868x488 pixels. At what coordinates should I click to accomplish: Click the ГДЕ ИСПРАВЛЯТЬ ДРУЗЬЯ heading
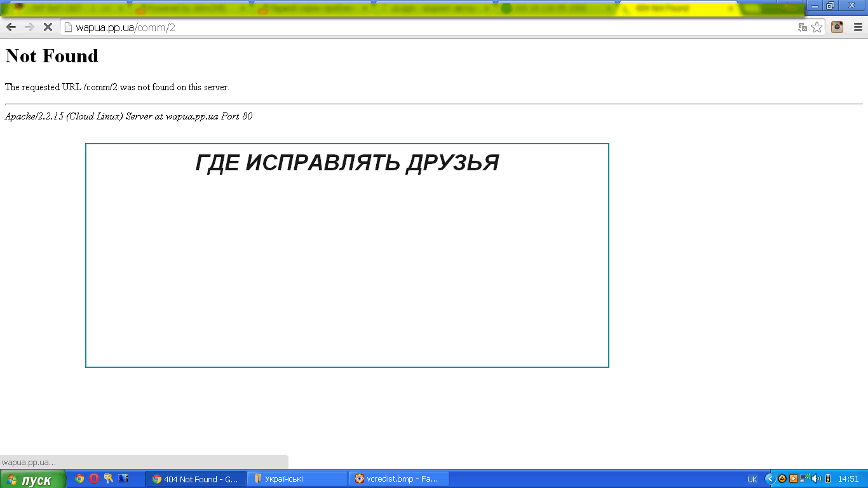tap(347, 163)
